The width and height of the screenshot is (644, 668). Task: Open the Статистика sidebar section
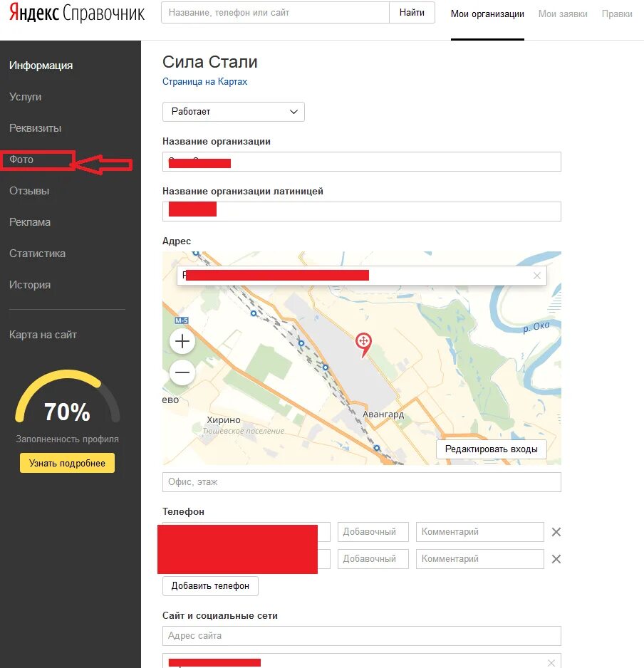pos(38,254)
